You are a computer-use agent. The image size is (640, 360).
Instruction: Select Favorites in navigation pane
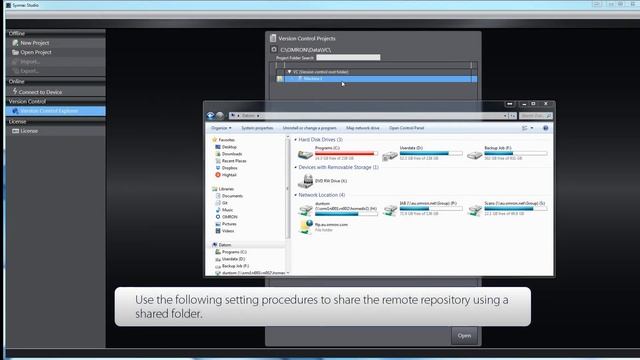click(x=227, y=140)
